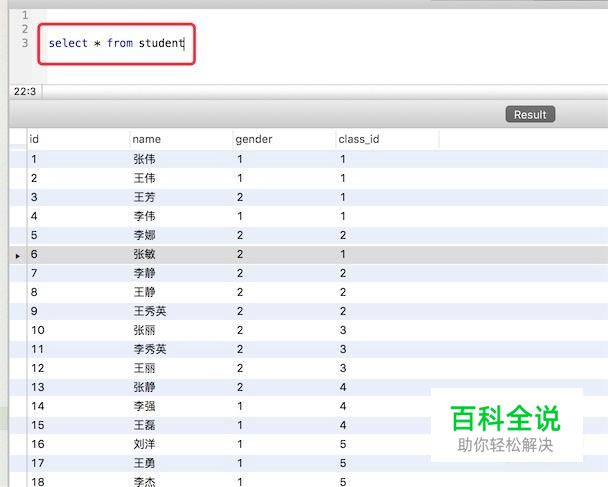This screenshot has height=487, width=608.
Task: Click line number 2 in the editor gutter
Action: pos(25,29)
